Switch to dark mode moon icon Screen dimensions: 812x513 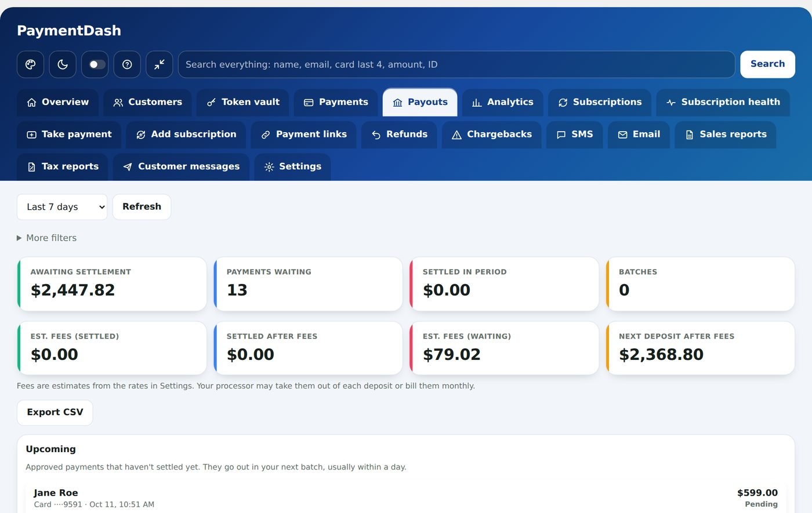point(63,64)
